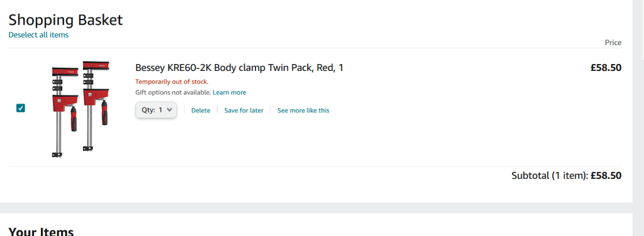Viewport: 644px width, 236px height.
Task: Click the Temporarily out of stock notice
Action: [172, 82]
